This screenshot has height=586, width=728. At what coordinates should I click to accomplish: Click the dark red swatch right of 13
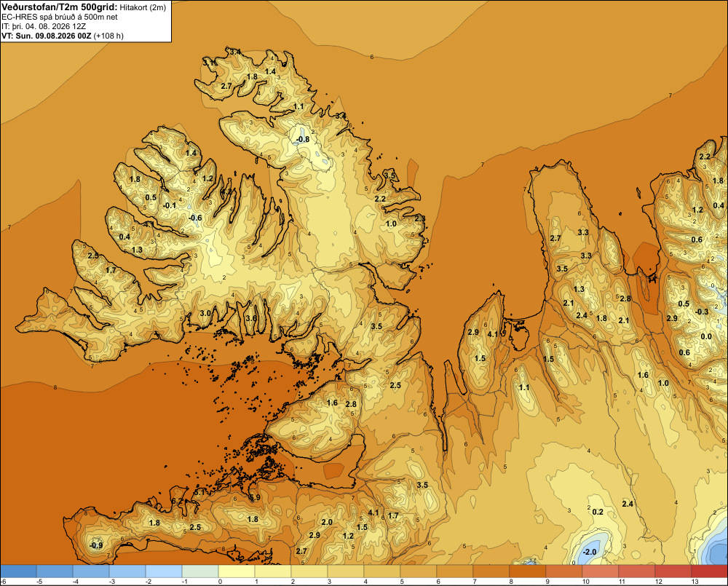click(x=710, y=571)
